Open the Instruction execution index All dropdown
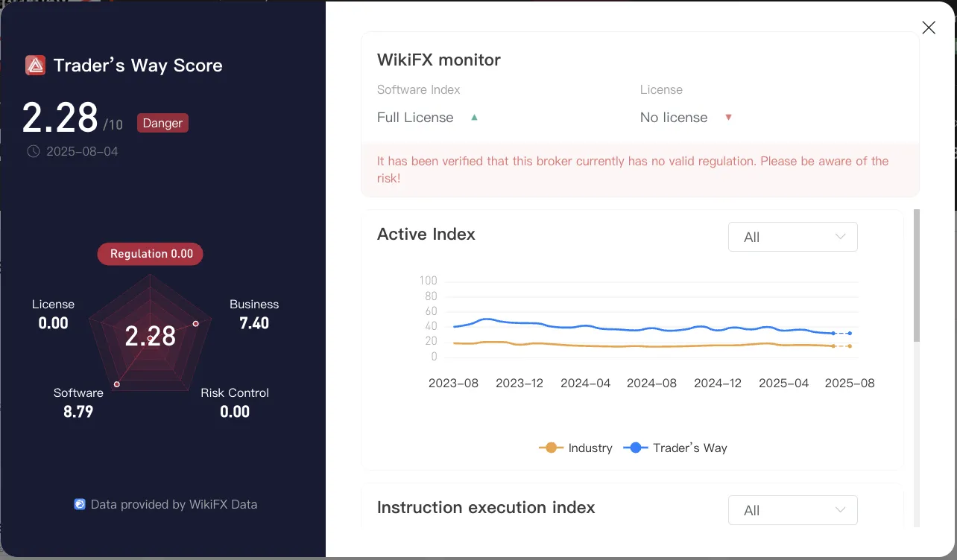Viewport: 957px width, 560px height. pyautogui.click(x=793, y=510)
